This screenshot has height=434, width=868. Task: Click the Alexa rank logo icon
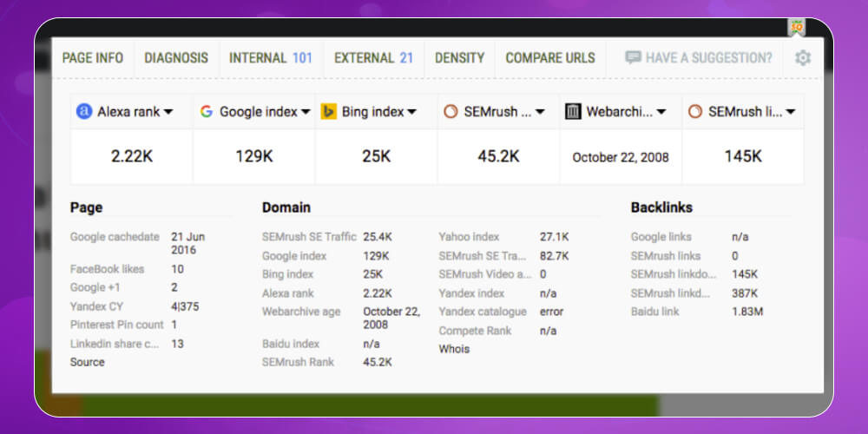tap(84, 112)
